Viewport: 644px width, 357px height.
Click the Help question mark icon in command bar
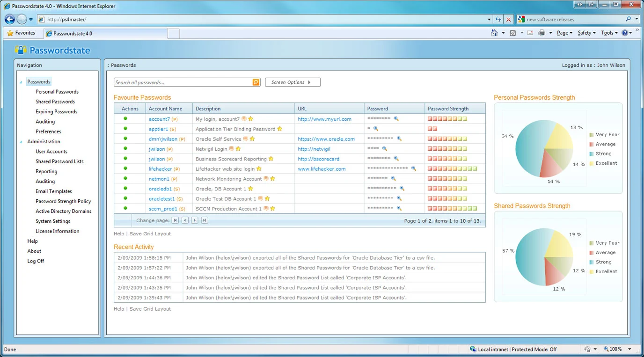click(x=624, y=33)
